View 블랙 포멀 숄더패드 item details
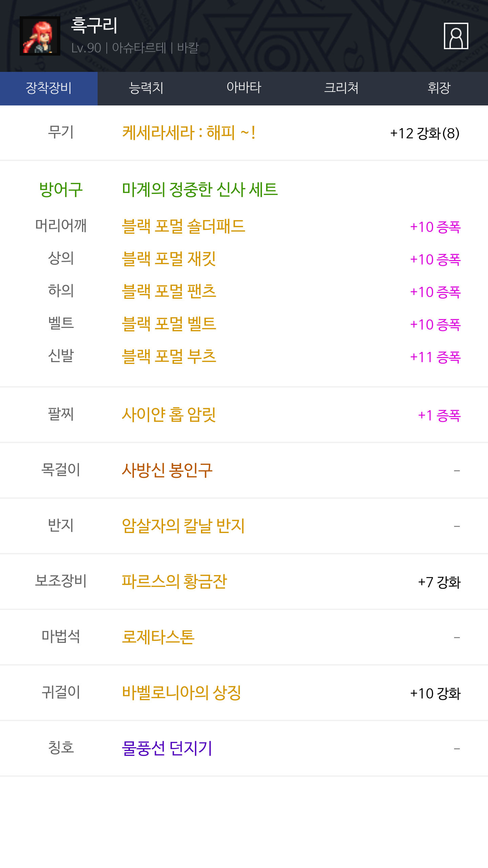 pos(183,226)
